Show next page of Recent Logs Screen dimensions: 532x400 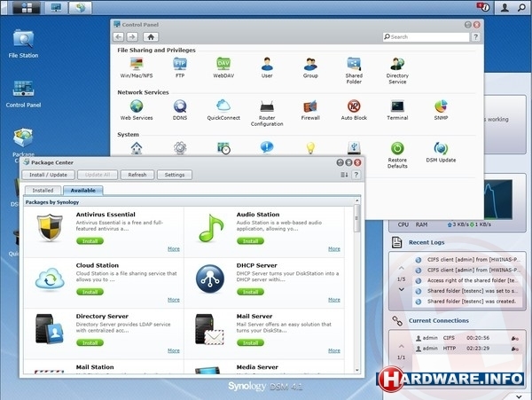click(402, 289)
